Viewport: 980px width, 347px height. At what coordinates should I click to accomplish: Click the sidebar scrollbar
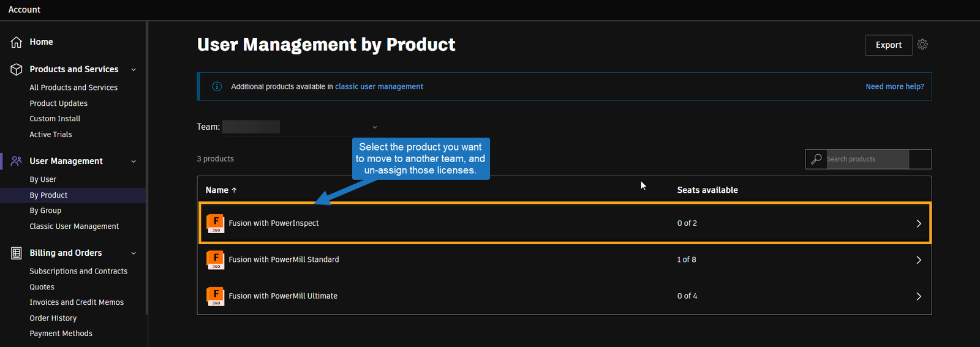tap(146, 168)
